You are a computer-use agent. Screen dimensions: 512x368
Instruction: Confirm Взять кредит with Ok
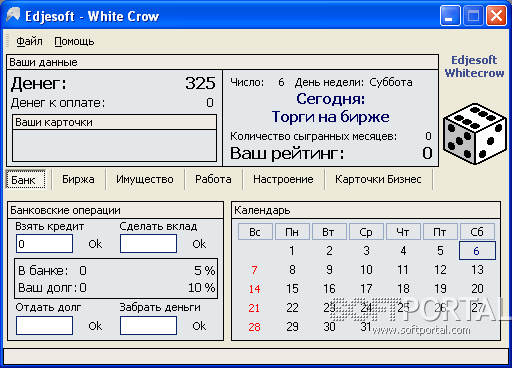(x=95, y=244)
